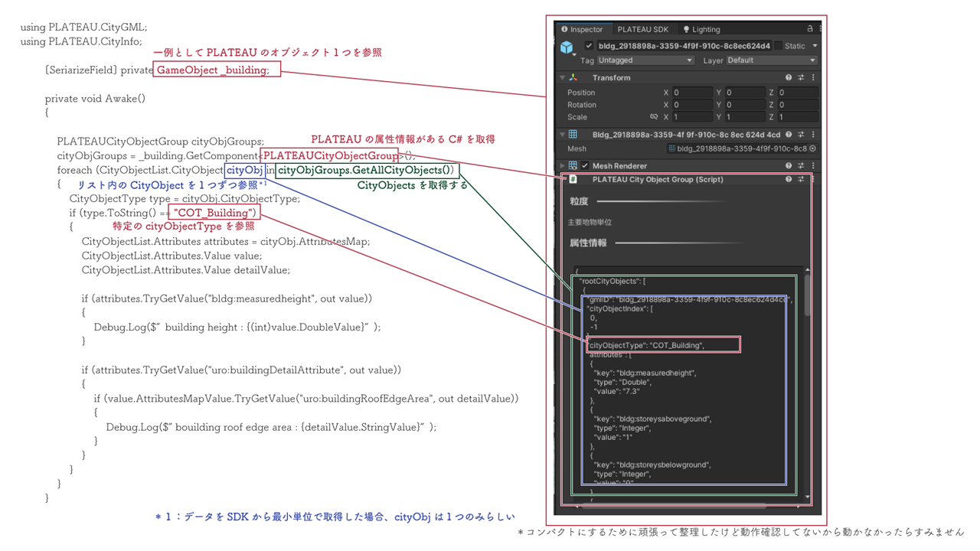Switch to the Lighting tab

click(701, 29)
